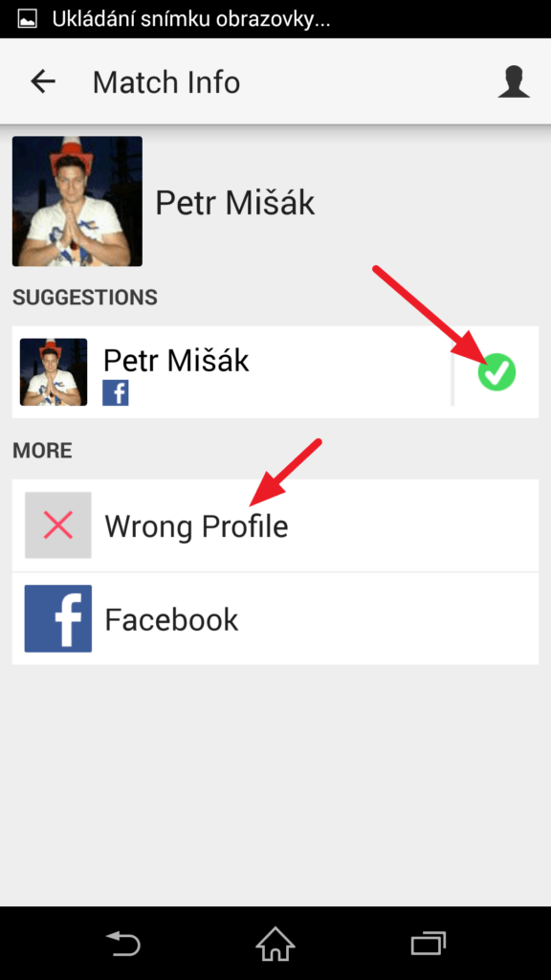Choose the Wrong Profile option
This screenshot has width=551, height=980.
click(x=275, y=525)
